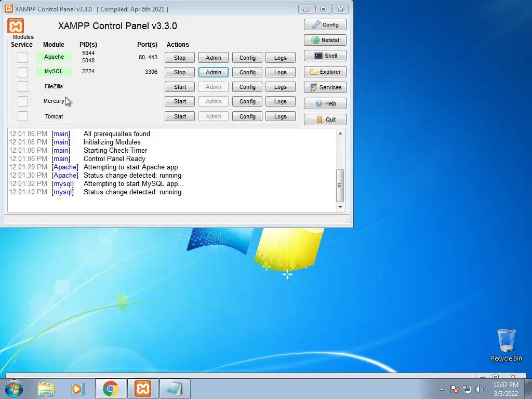
Task: Stop the MySQL module
Action: point(180,72)
